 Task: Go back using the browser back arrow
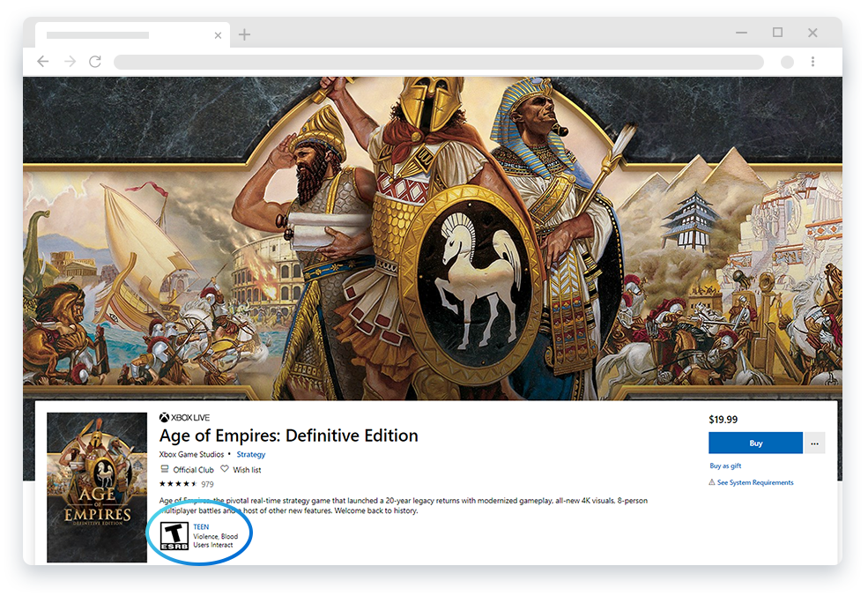(42, 62)
